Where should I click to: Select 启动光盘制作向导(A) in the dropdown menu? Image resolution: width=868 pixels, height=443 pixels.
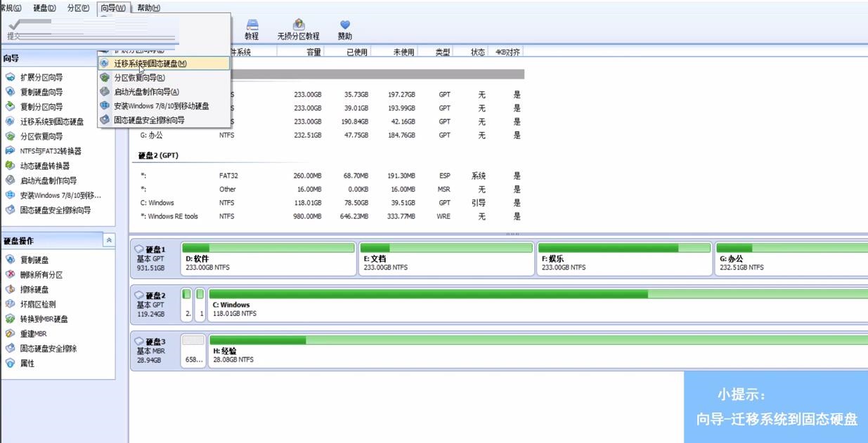click(164, 92)
